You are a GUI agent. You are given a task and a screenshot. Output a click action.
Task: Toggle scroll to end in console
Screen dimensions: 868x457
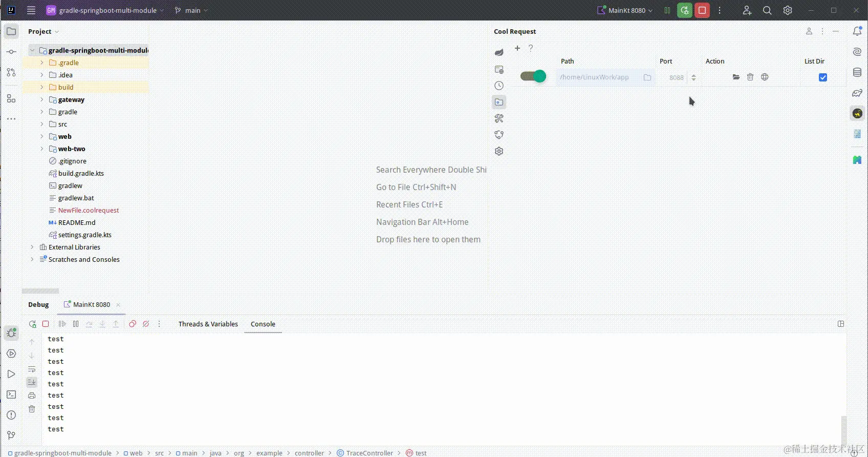click(x=32, y=382)
